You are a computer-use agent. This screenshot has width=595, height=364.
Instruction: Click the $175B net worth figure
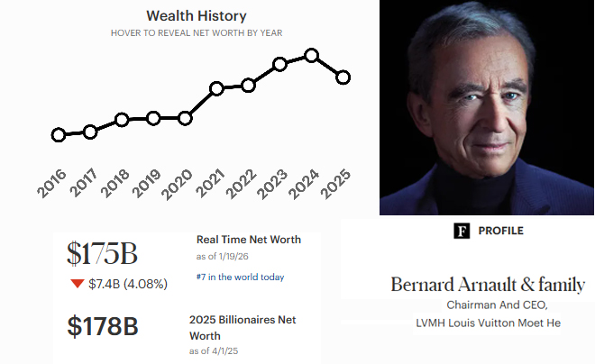point(102,253)
